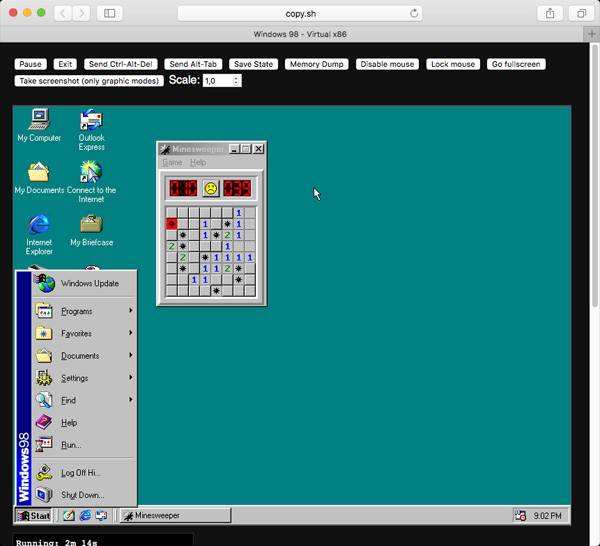Launch Outlook Express from the quick launch bar
Screen dimensions: 600x546
[101, 516]
